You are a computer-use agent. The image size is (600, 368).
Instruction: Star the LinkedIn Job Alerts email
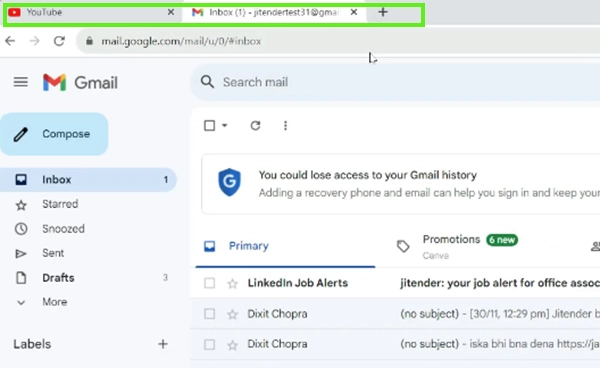pos(232,283)
